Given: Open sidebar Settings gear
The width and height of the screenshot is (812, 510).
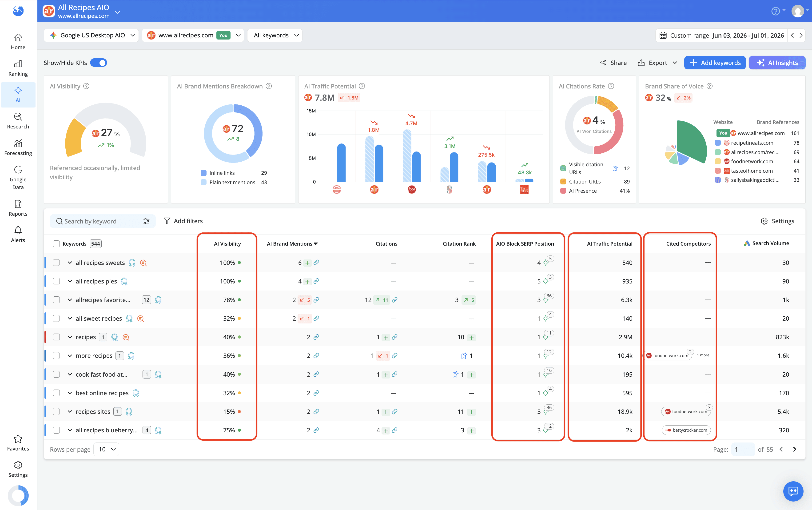Looking at the screenshot, I should click(18, 470).
